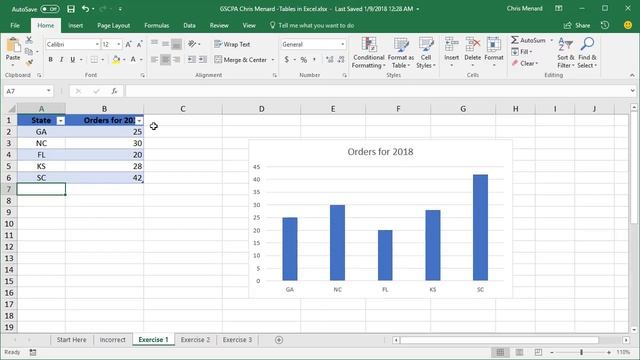This screenshot has height=360, width=640.
Task: Open Cell Styles gallery
Action: [x=426, y=53]
